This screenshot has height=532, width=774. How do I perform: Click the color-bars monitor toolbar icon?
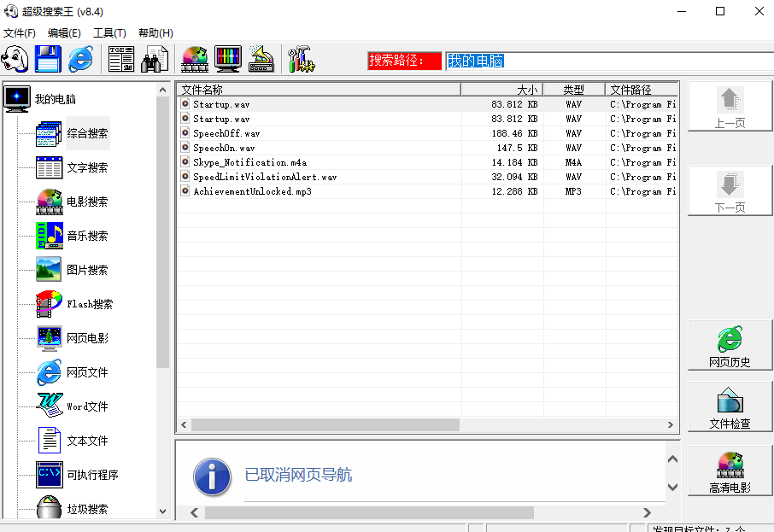(x=228, y=59)
